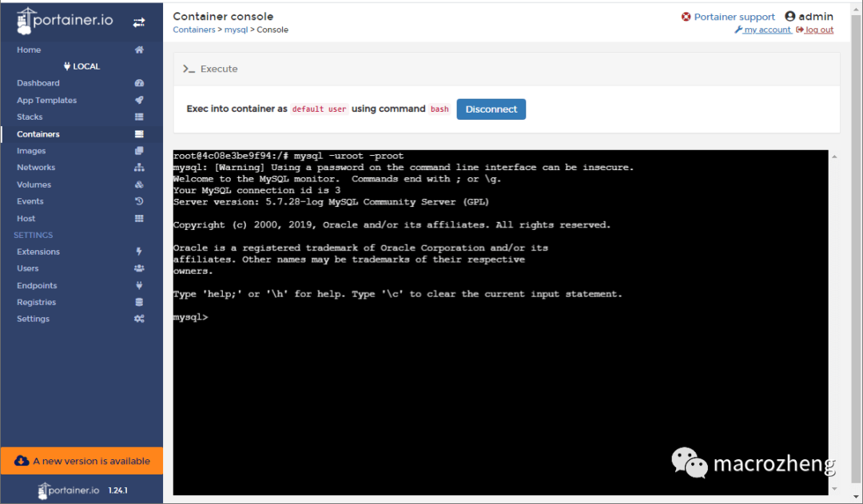Screen dimensions: 863x504
Task: Open Users in sidebar
Action: [x=82, y=268]
